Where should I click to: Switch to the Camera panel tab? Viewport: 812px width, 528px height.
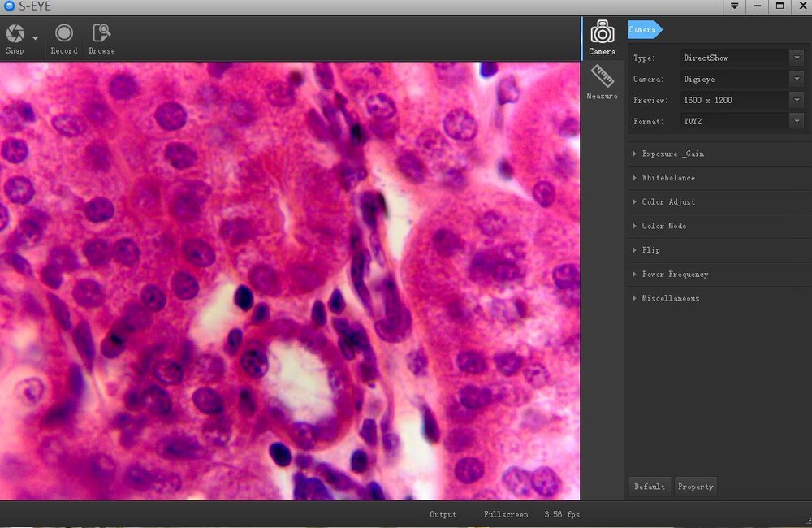602,37
